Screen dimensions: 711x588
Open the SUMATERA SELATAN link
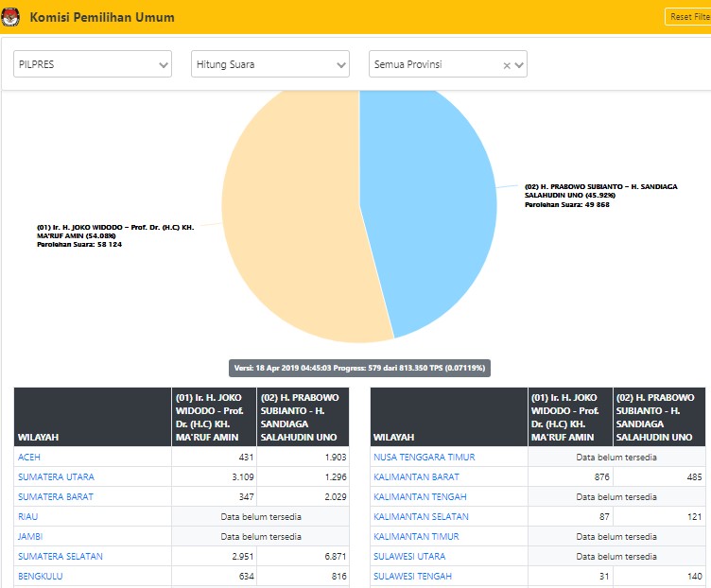(x=61, y=556)
